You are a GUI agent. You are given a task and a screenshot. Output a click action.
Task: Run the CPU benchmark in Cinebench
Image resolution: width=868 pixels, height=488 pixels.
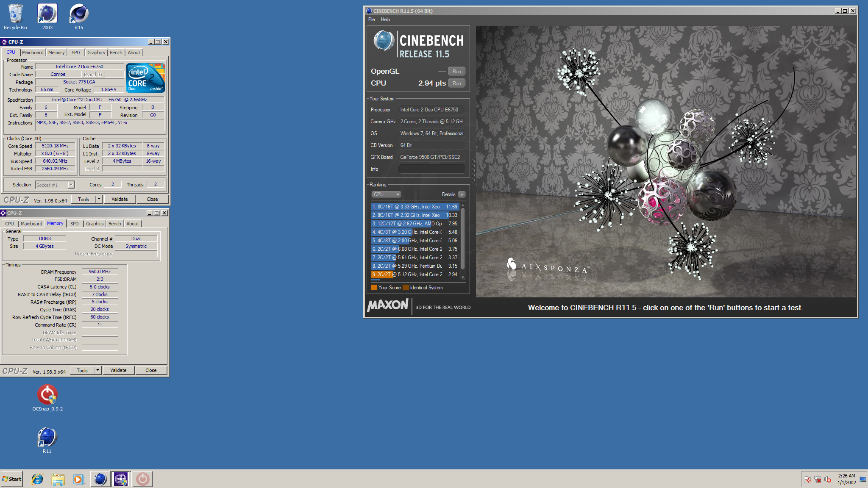click(x=456, y=83)
